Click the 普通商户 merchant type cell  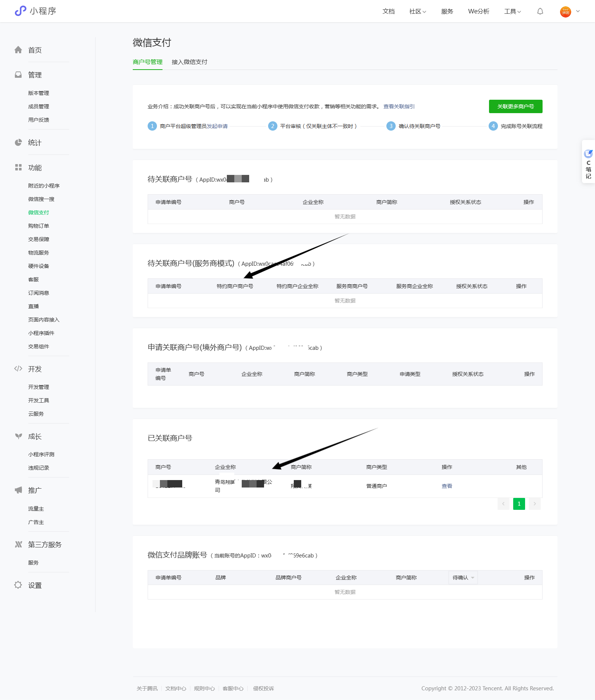point(376,486)
